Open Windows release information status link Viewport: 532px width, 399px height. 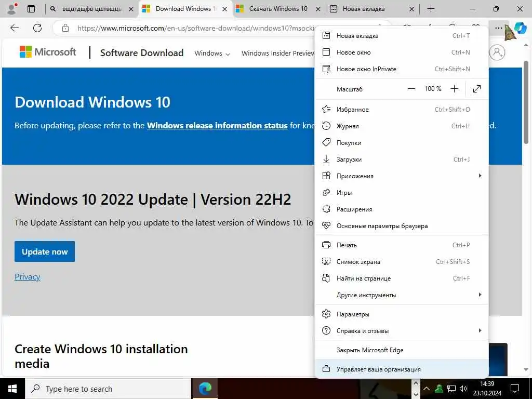(217, 126)
